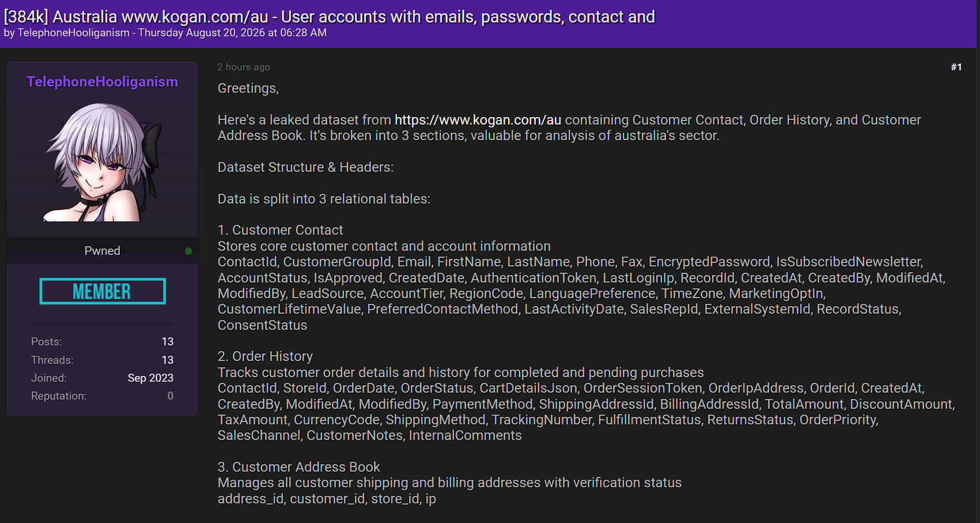
Task: Click the Threads count value
Action: coord(168,360)
